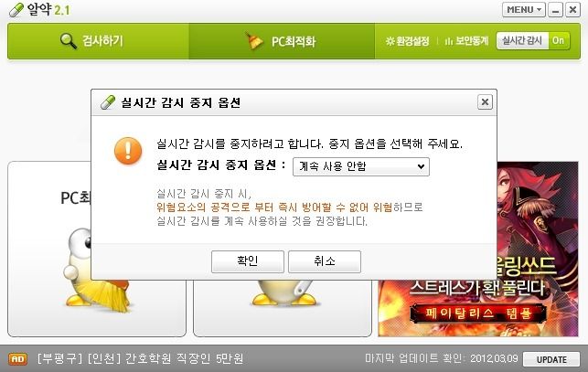588x372 pixels.
Task: Click the UPDATE button
Action: click(551, 359)
